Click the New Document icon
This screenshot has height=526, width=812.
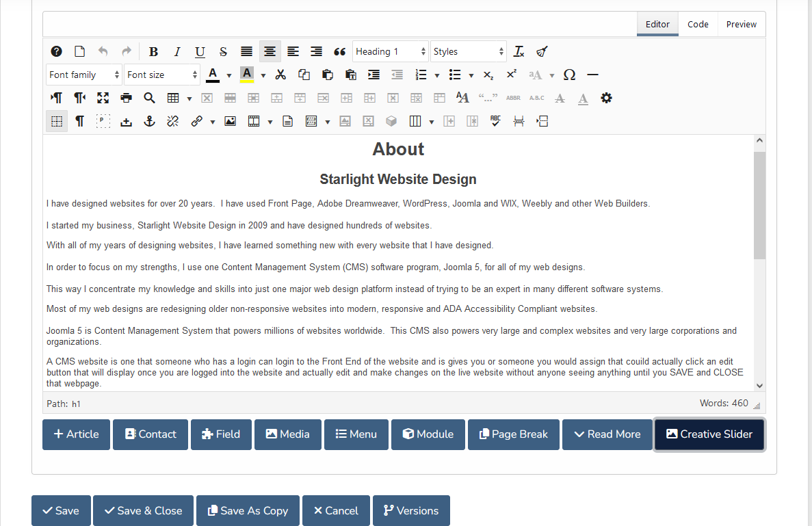(79, 51)
